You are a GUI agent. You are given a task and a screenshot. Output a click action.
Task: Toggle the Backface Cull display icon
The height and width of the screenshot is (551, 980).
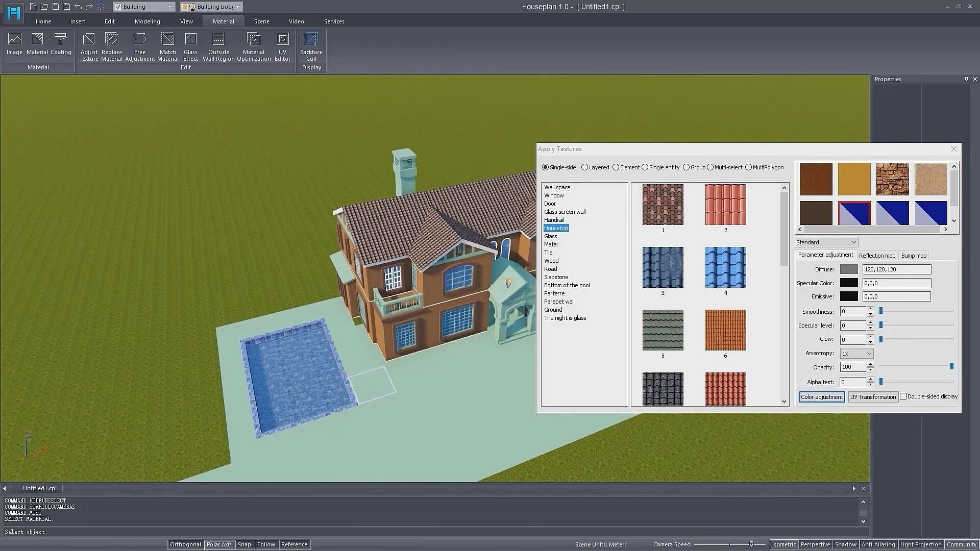311,40
